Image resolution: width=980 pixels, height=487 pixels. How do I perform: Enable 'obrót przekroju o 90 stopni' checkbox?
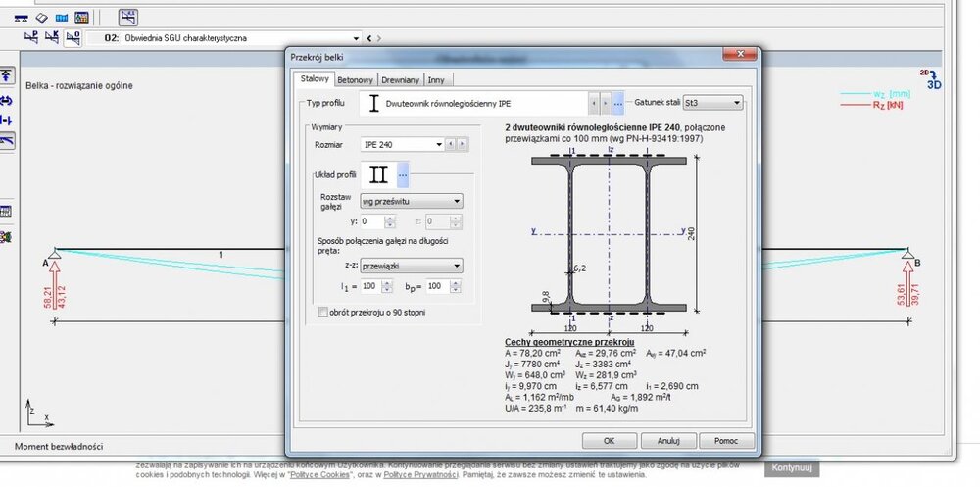tap(323, 312)
